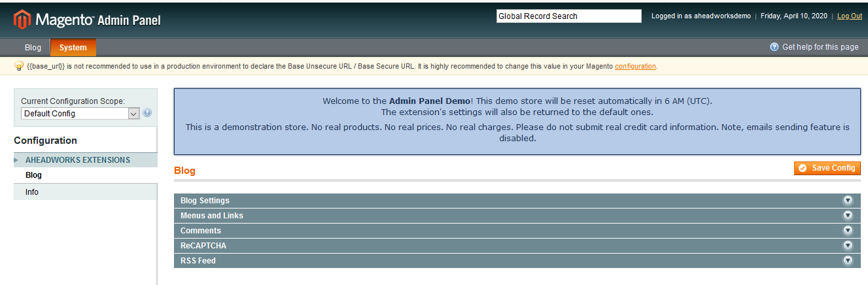
Task: Open Current Configuration Scope dropdown
Action: coord(80,114)
